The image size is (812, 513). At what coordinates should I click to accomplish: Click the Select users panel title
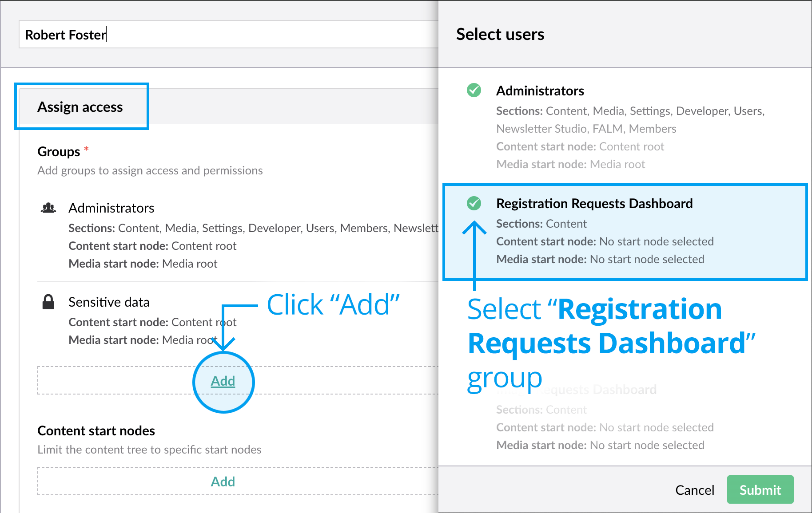coord(500,34)
